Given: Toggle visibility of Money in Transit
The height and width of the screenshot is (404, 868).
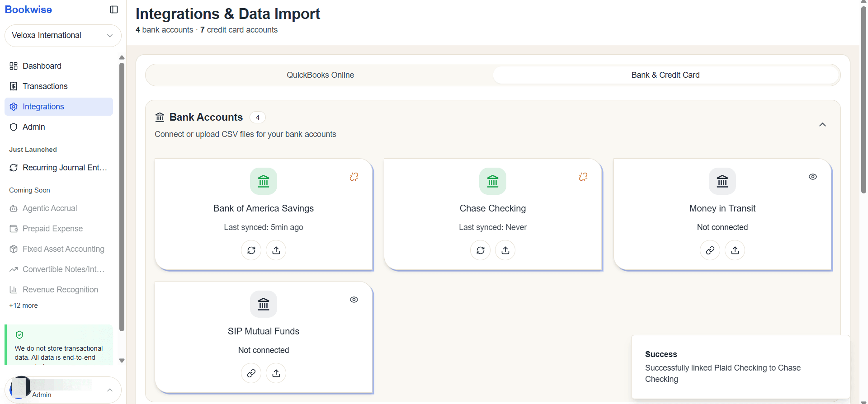Looking at the screenshot, I should [x=813, y=177].
